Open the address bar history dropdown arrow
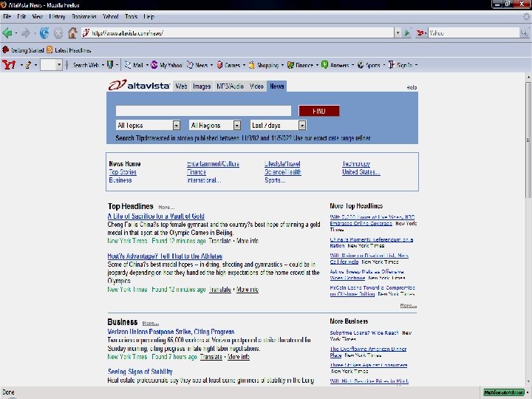The width and height of the screenshot is (532, 399). tap(398, 33)
